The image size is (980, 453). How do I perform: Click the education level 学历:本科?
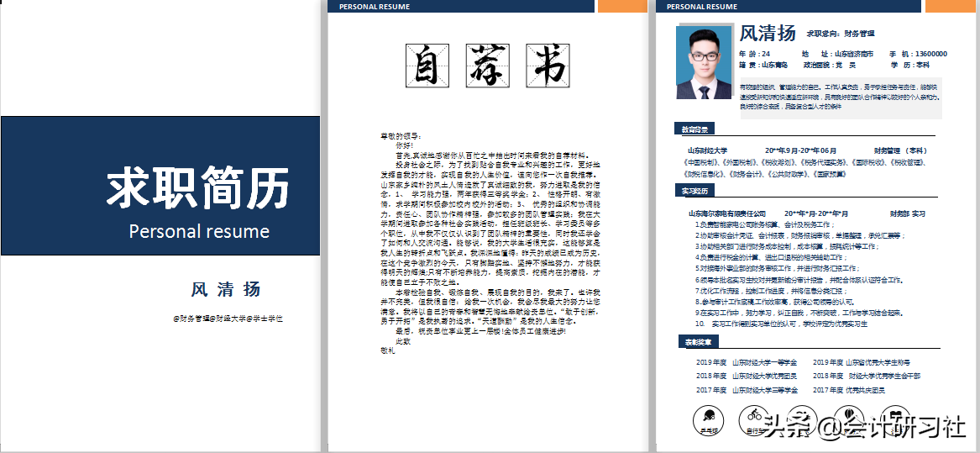pyautogui.click(x=910, y=65)
